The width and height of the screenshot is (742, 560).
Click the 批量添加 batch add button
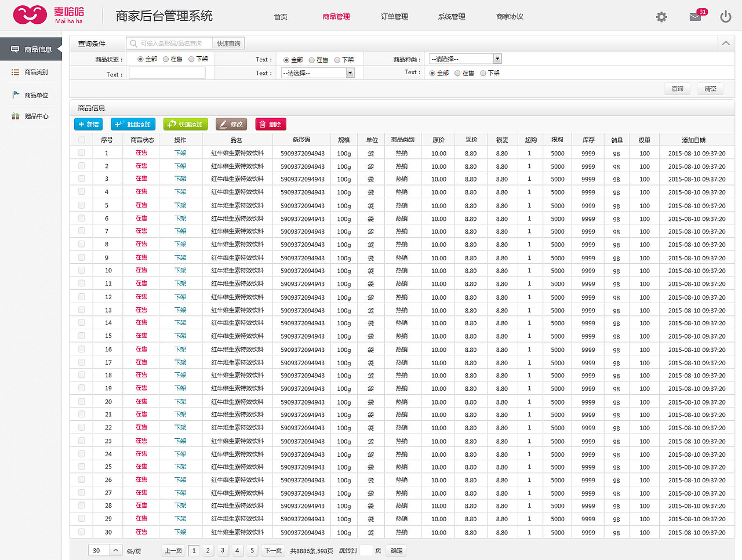[x=133, y=124]
